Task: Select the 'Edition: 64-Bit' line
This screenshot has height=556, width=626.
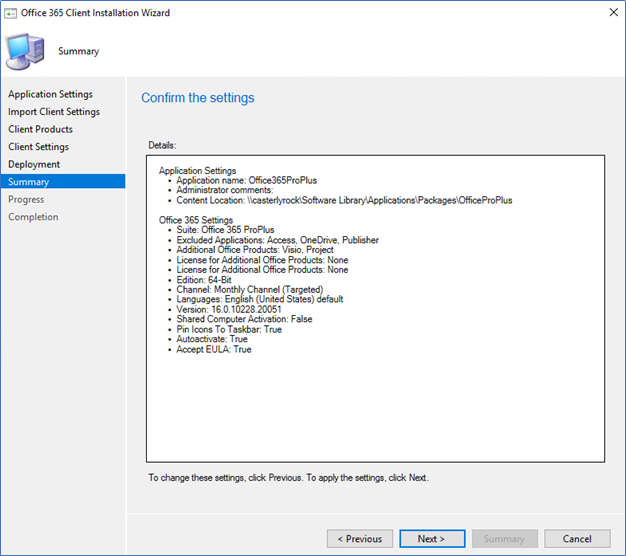Action: [x=204, y=280]
